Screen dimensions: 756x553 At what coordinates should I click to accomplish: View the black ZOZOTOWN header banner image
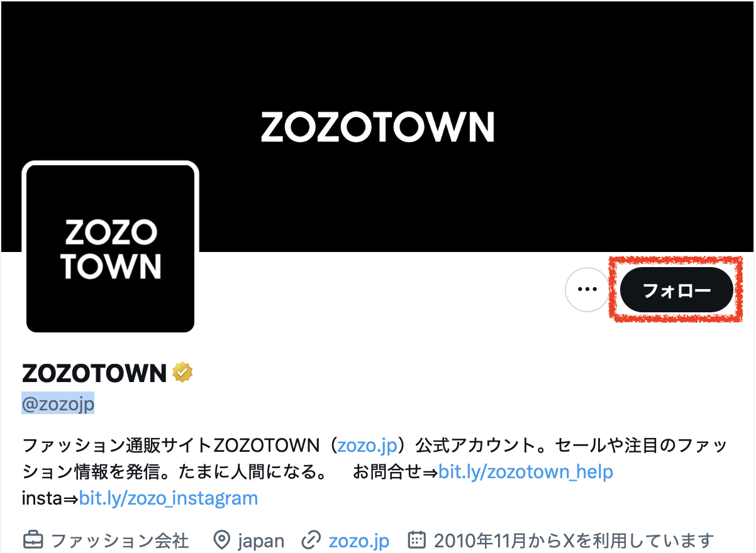377,126
